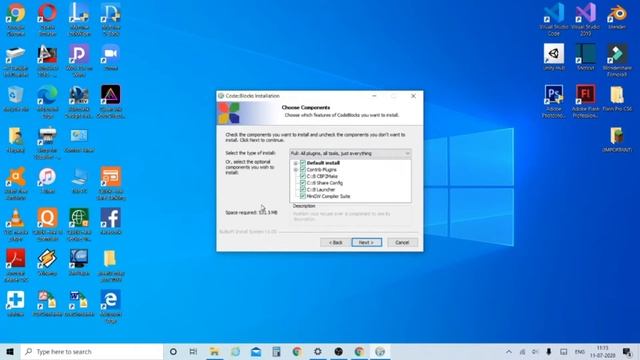The height and width of the screenshot is (360, 640).
Task: Click the Windows Start button
Action: click(10, 352)
